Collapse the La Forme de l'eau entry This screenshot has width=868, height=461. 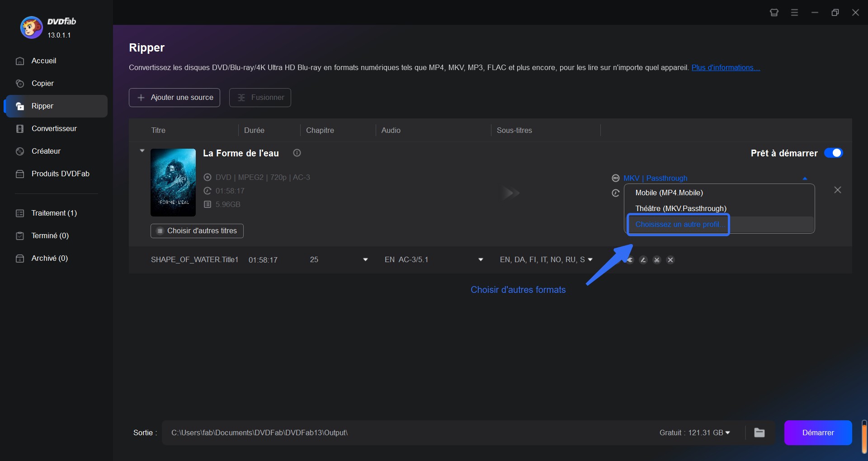point(142,151)
